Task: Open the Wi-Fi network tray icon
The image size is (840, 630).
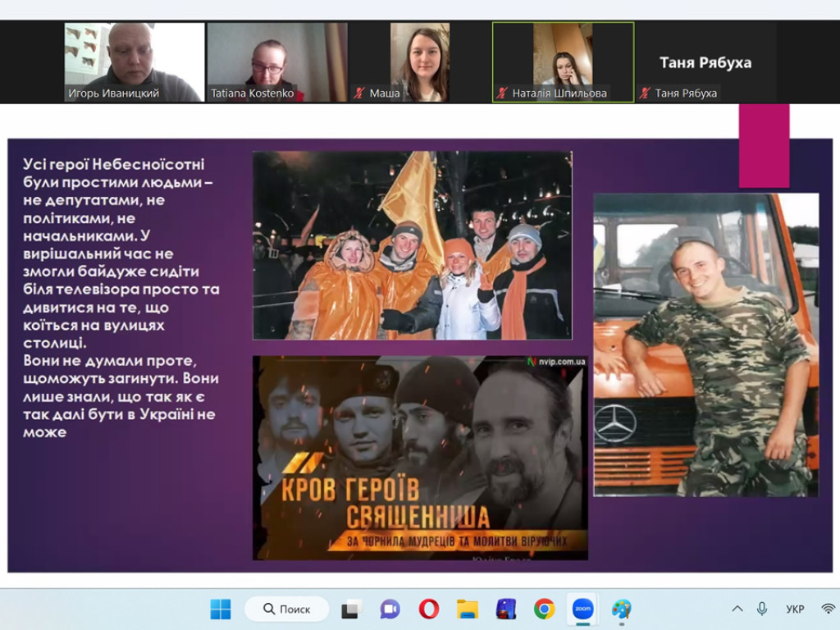Action: [x=829, y=609]
